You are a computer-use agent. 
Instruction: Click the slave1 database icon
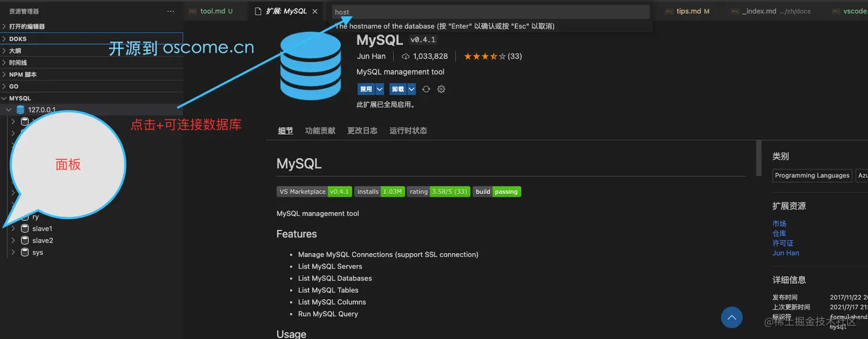(25, 228)
